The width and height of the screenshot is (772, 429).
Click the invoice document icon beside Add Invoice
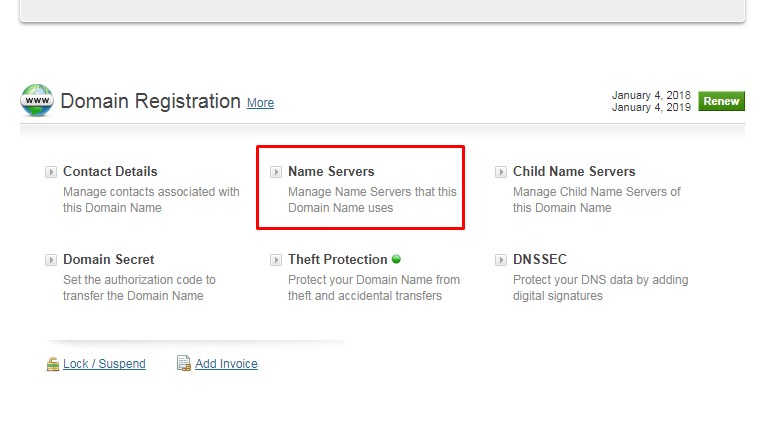point(184,363)
